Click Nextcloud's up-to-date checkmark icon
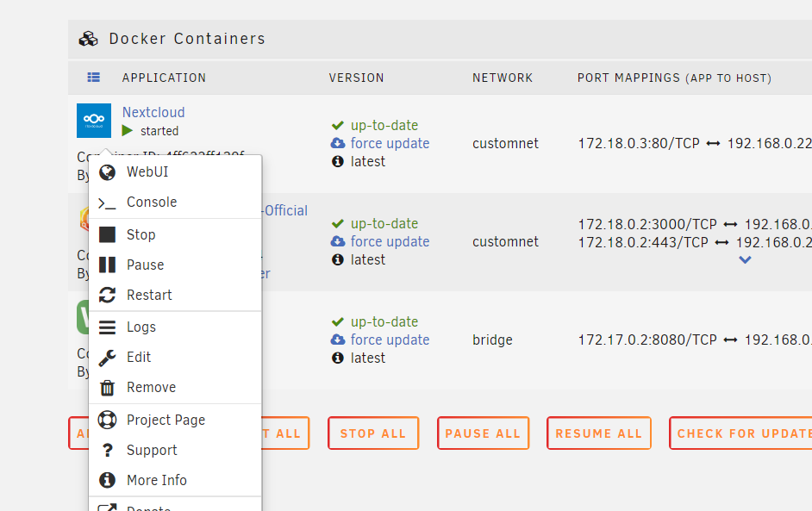The image size is (812, 511). click(338, 125)
